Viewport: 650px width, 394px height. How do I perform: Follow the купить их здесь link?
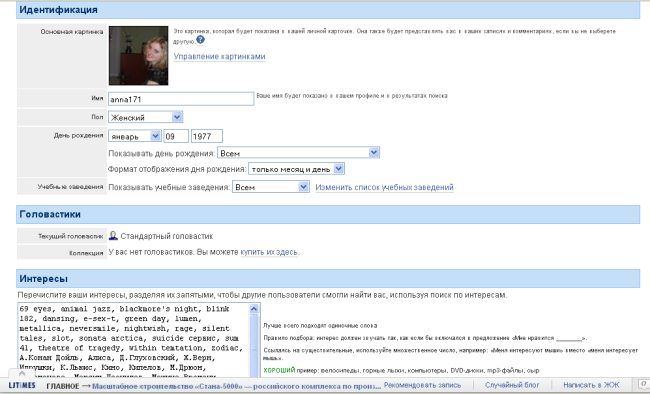click(269, 252)
